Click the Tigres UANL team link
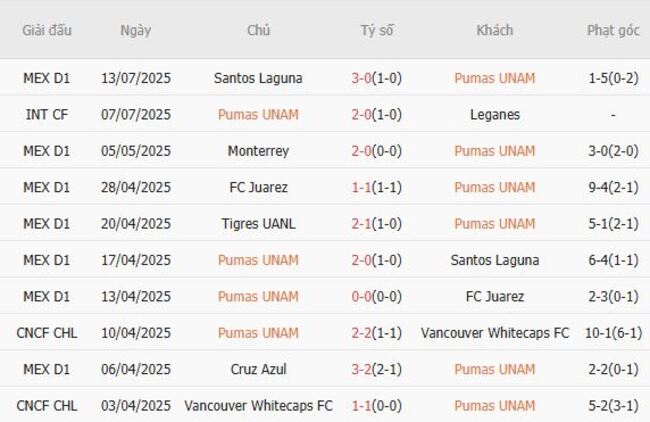 point(258,224)
